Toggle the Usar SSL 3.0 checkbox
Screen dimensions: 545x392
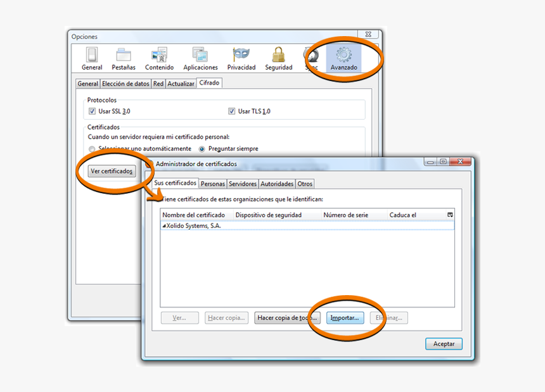tap(92, 111)
